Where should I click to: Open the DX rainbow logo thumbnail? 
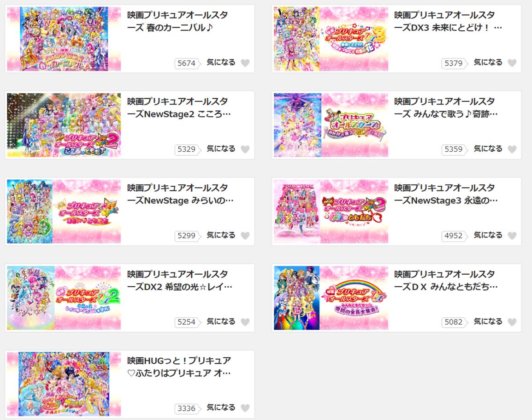tap(331, 298)
